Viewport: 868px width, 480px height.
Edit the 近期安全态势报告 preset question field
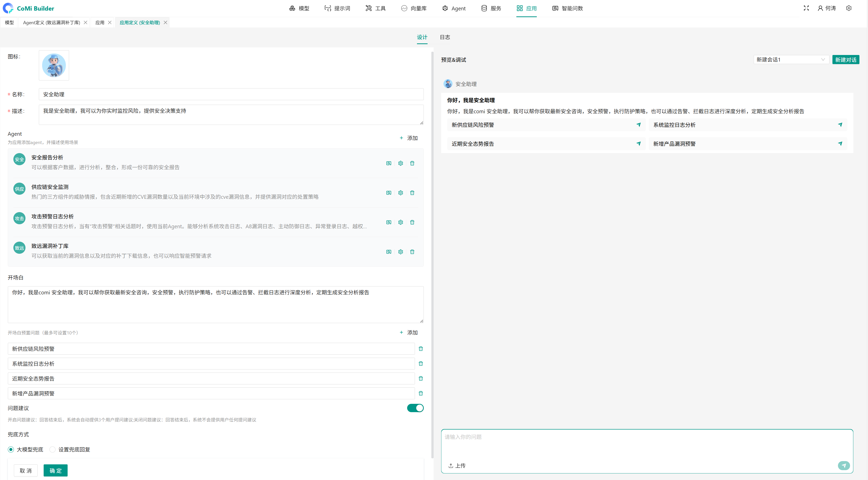click(211, 379)
